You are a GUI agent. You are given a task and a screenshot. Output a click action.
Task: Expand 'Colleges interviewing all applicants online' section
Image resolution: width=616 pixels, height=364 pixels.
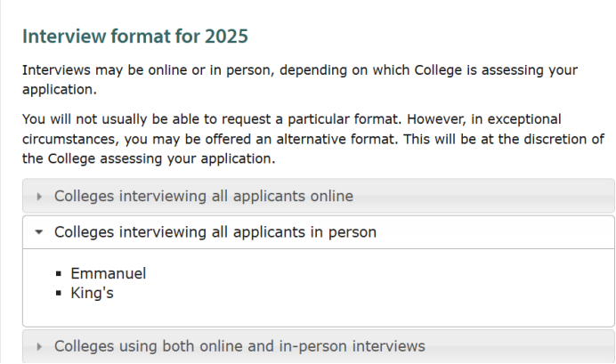tap(203, 197)
